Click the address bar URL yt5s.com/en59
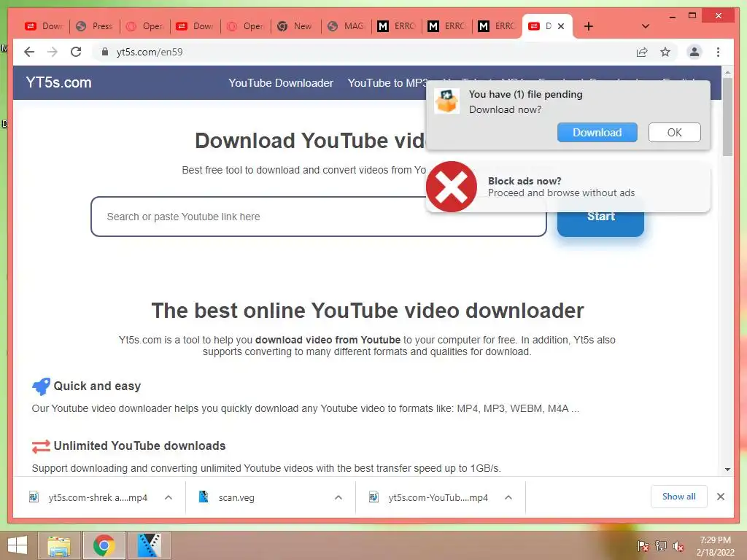The height and width of the screenshot is (560, 747). click(x=150, y=52)
